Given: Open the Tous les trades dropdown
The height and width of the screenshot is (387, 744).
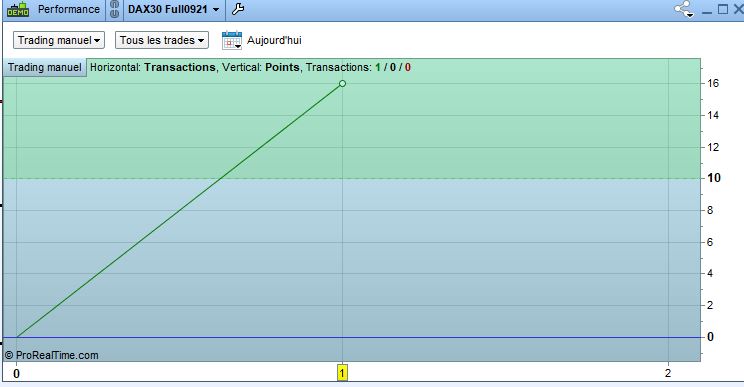Looking at the screenshot, I should 162,40.
